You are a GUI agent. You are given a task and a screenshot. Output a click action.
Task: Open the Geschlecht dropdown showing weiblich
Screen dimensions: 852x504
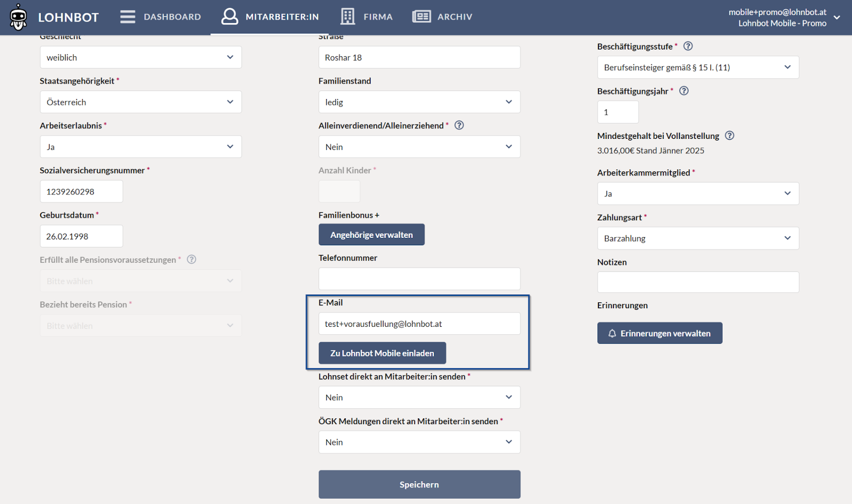[141, 57]
